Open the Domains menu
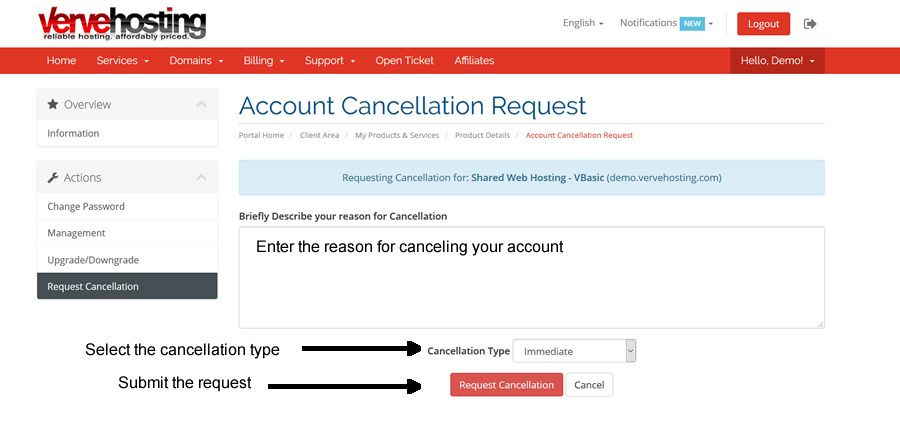This screenshot has height=441, width=900. [196, 60]
